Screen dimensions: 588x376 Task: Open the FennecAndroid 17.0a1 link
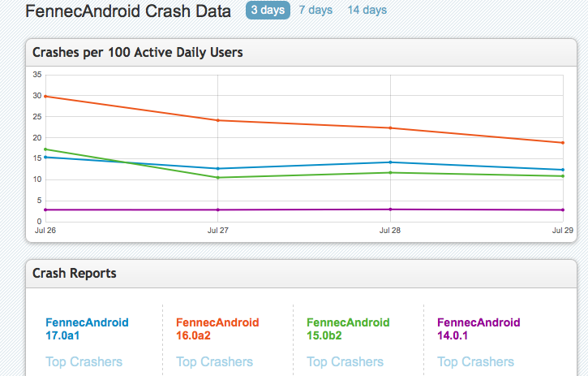87,328
